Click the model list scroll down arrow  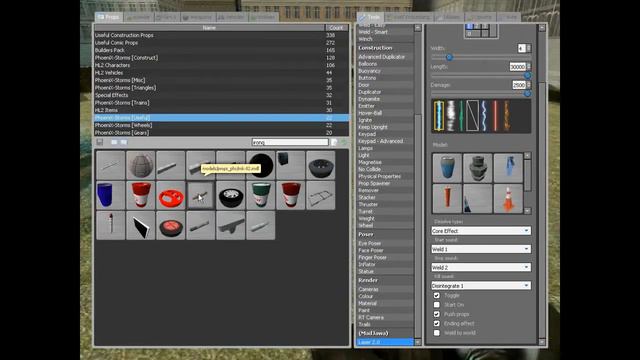click(x=527, y=211)
